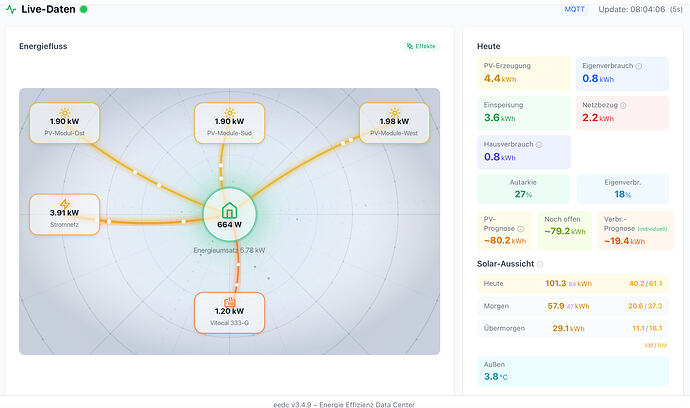Click the house icon in the center
The height and width of the screenshot is (408, 690).
click(229, 210)
